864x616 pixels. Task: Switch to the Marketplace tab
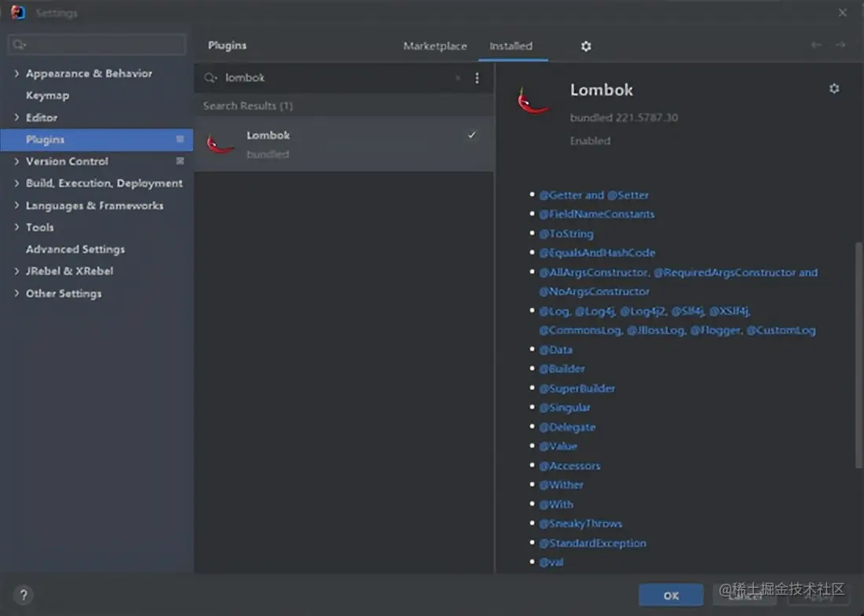pos(435,46)
